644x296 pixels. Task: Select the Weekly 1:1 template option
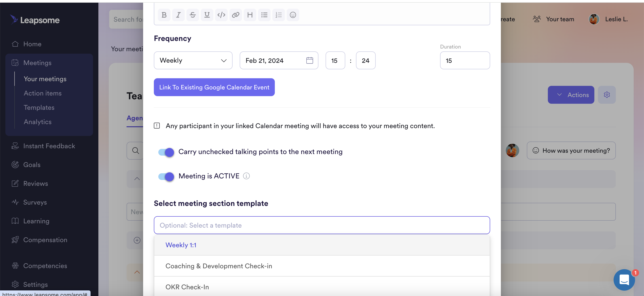tap(322, 245)
